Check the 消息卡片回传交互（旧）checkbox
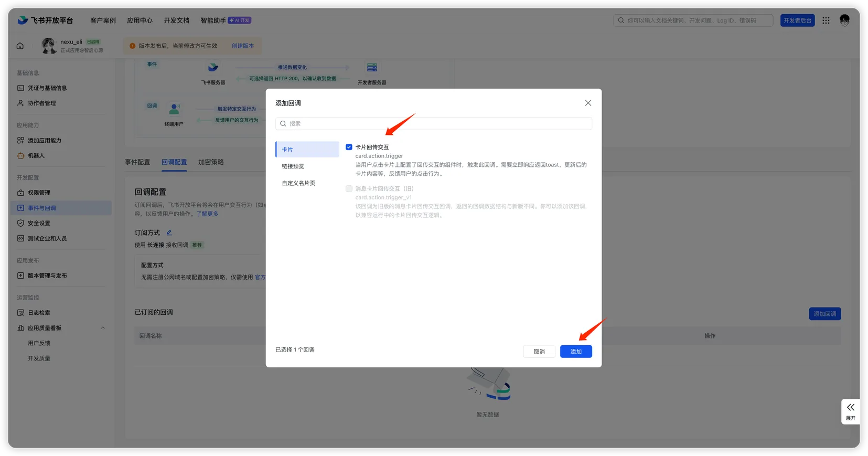Screen dimensions: 868x456 pos(349,188)
